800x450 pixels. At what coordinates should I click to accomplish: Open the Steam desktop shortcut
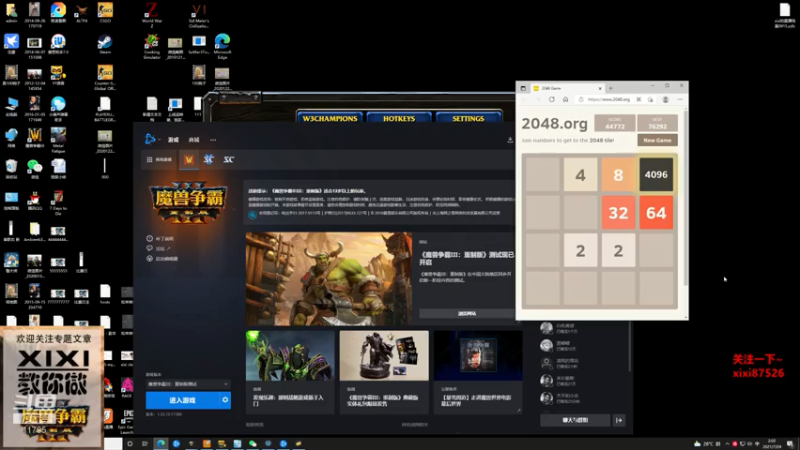(x=105, y=44)
